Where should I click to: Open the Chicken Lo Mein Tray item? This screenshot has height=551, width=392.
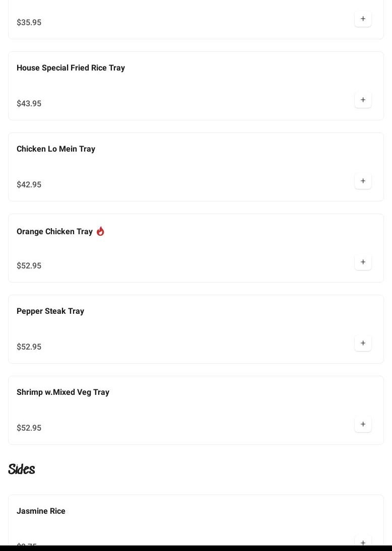click(56, 149)
